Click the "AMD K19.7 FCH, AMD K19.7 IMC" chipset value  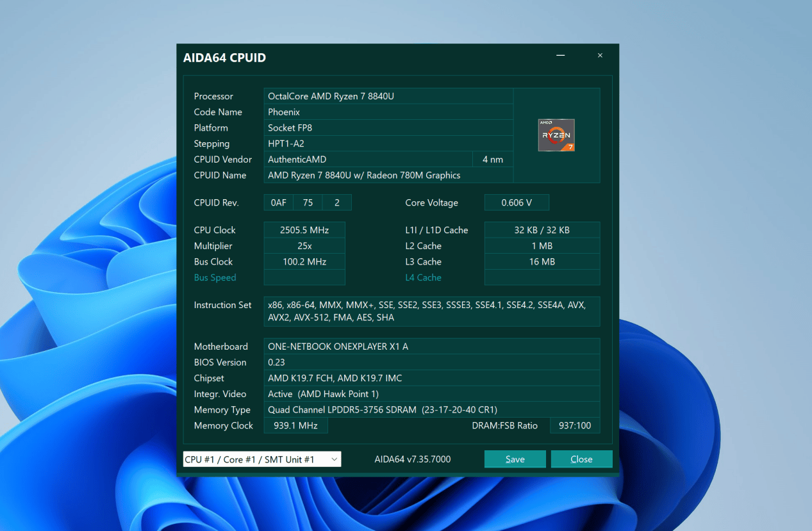(432, 378)
